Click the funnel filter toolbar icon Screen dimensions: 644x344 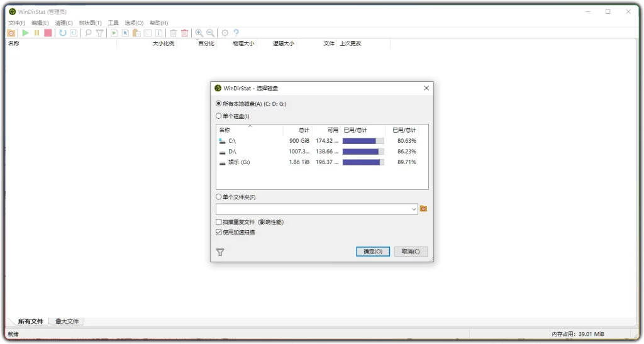(x=100, y=33)
